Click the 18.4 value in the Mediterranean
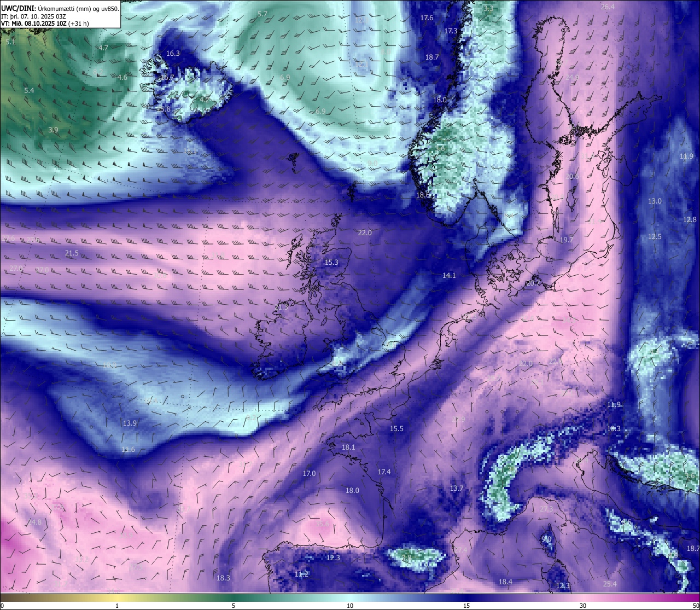 click(505, 582)
